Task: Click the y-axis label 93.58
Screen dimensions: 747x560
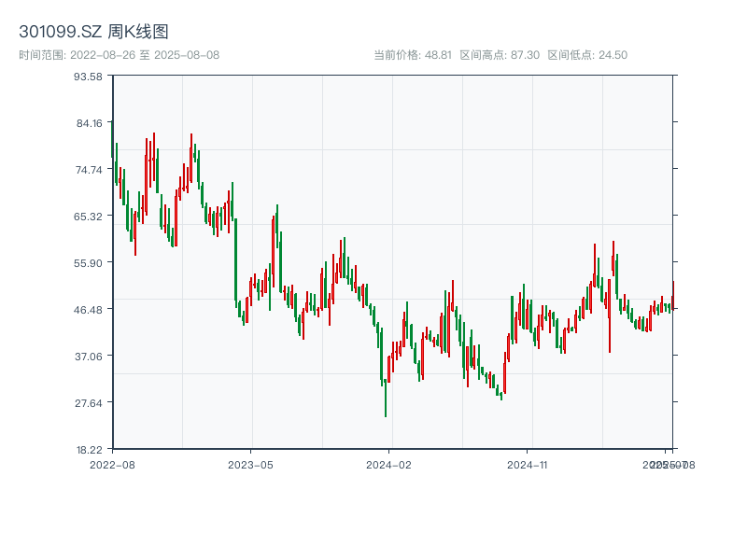Action: (x=88, y=77)
